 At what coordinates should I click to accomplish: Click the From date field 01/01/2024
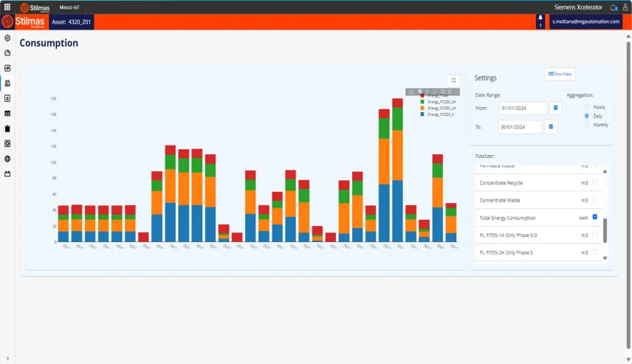[x=523, y=108]
